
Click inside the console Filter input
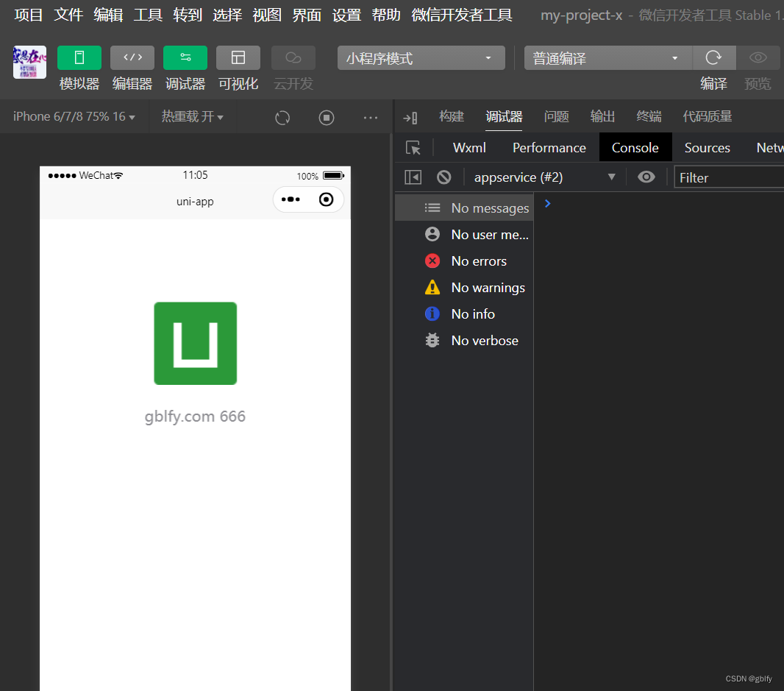pyautogui.click(x=728, y=177)
